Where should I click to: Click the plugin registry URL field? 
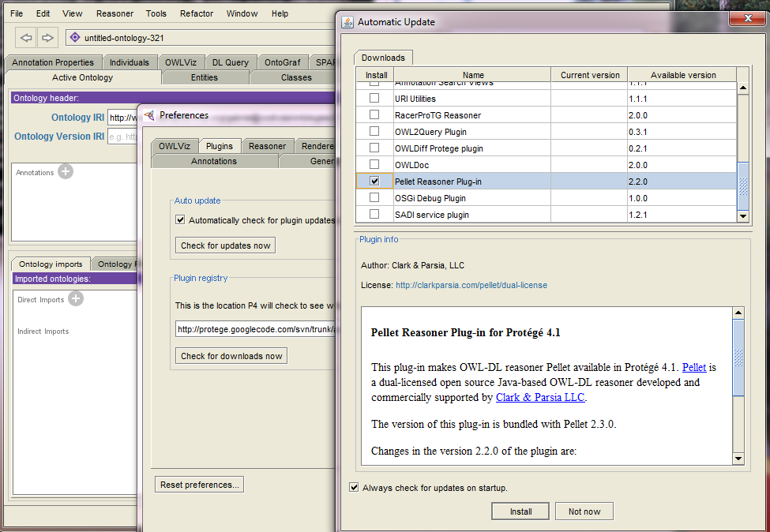click(253, 329)
